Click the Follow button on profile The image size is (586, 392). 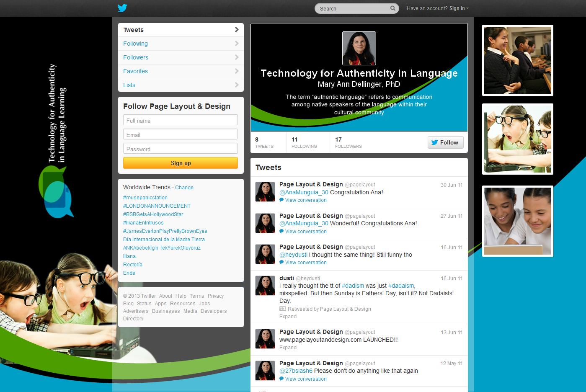445,142
